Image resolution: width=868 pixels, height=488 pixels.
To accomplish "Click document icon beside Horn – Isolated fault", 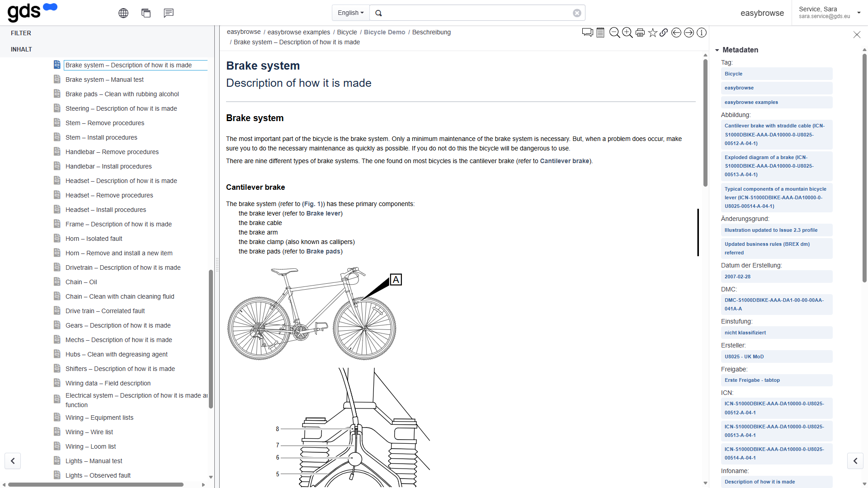I will tap(57, 239).
